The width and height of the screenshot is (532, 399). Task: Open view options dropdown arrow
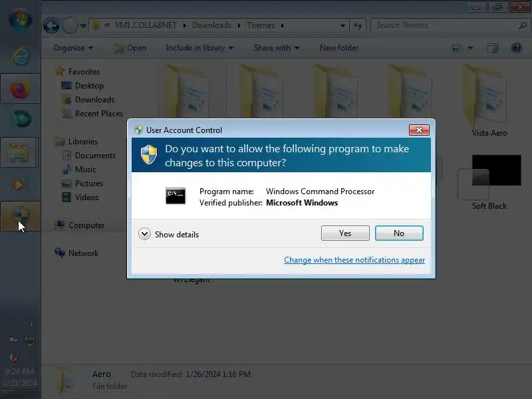point(471,48)
